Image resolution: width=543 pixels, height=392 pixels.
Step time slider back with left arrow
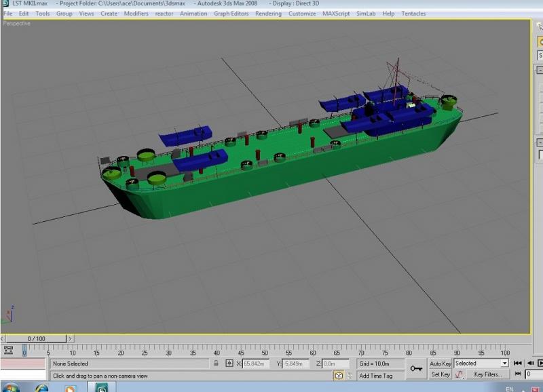tap(2, 338)
